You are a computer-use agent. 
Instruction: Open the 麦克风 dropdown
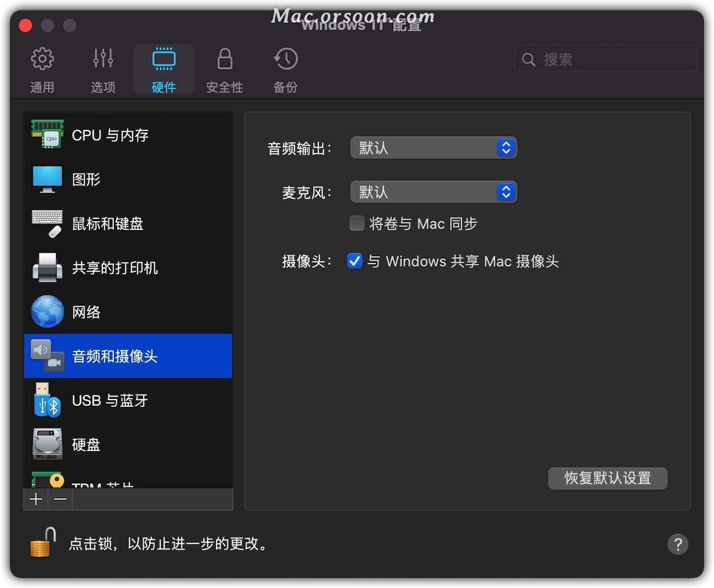pyautogui.click(x=433, y=192)
